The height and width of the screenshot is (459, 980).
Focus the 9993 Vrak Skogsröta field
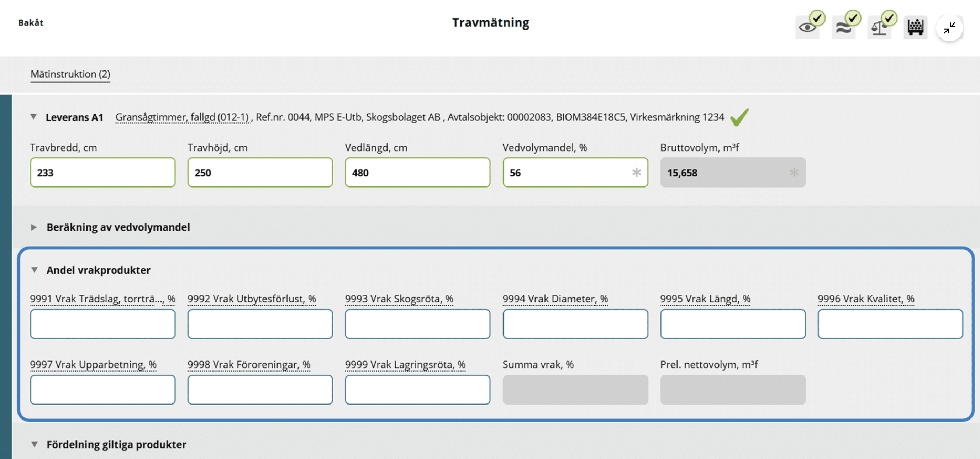point(417,324)
